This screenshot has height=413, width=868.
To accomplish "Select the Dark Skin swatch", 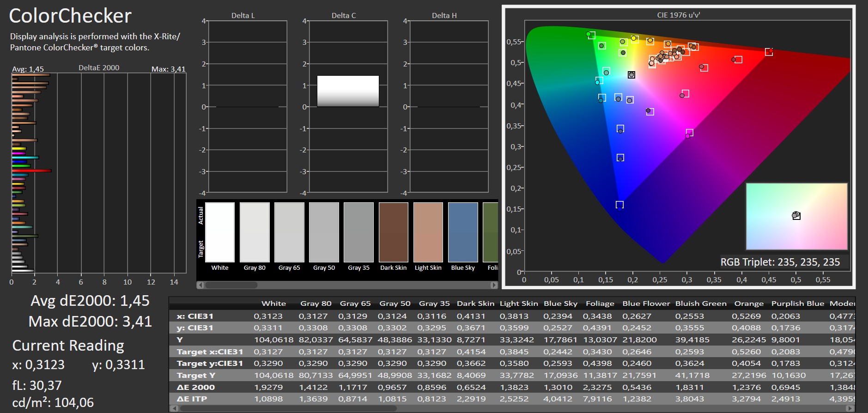I will coord(393,232).
